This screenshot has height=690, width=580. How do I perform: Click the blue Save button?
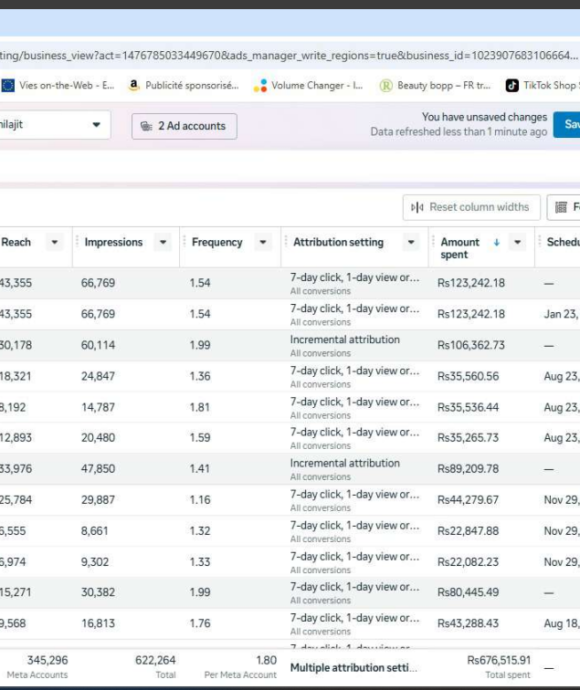pyautogui.click(x=567, y=125)
